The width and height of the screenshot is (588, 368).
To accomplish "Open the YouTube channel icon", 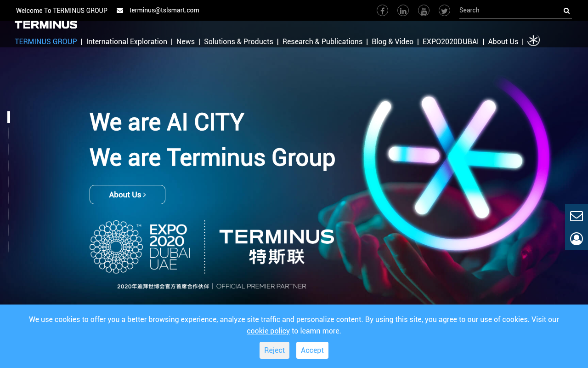I will pyautogui.click(x=423, y=9).
